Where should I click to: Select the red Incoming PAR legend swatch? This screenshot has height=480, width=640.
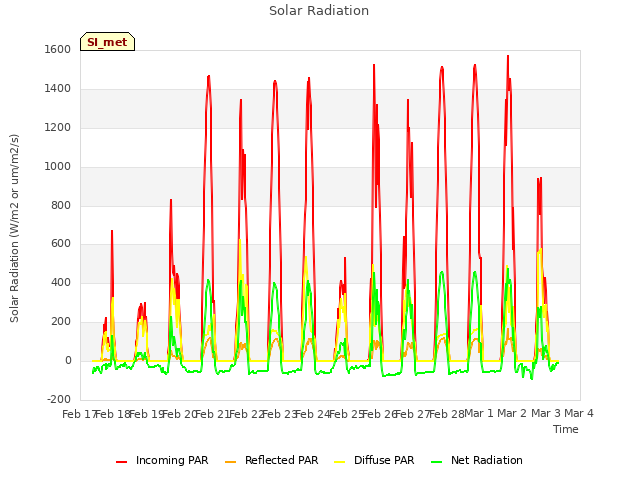(122, 462)
